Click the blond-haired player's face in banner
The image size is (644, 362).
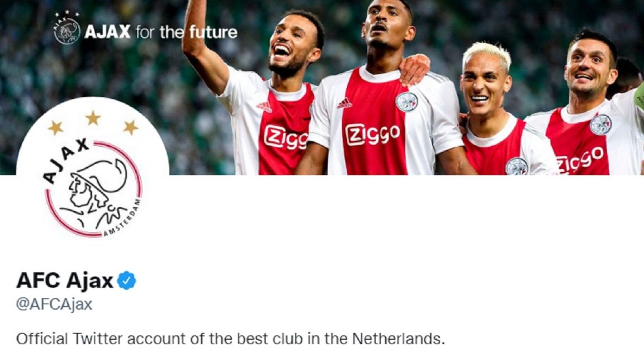coord(485,87)
